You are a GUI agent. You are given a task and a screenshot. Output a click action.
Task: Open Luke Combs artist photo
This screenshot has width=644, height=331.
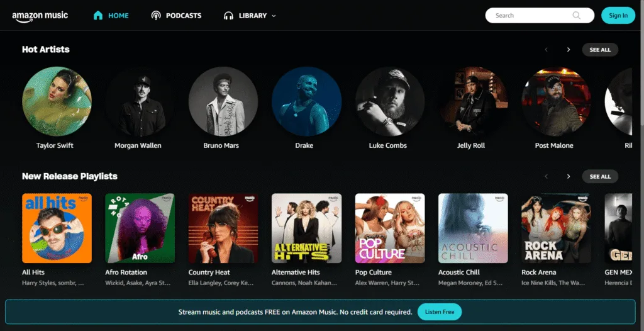[390, 101]
